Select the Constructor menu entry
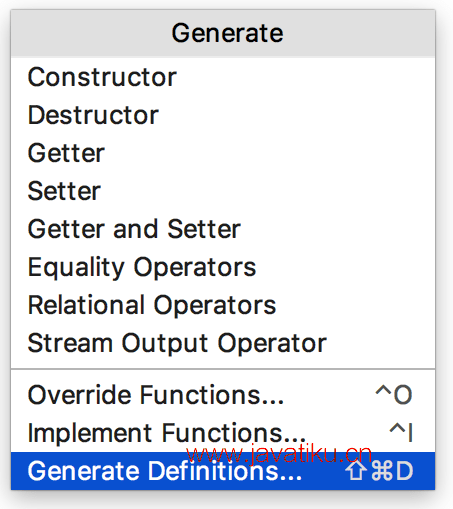This screenshot has height=509, width=453. tap(223, 77)
